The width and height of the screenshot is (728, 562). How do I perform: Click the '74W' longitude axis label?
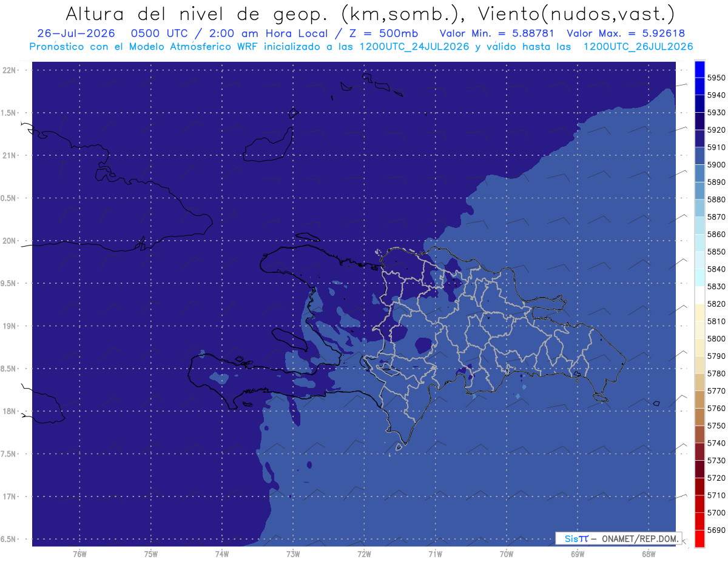221,554
